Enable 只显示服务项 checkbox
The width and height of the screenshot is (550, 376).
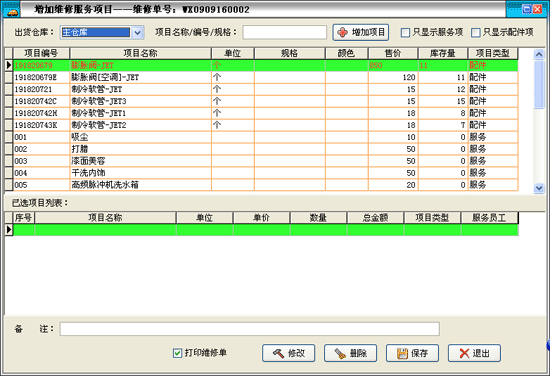tap(405, 33)
